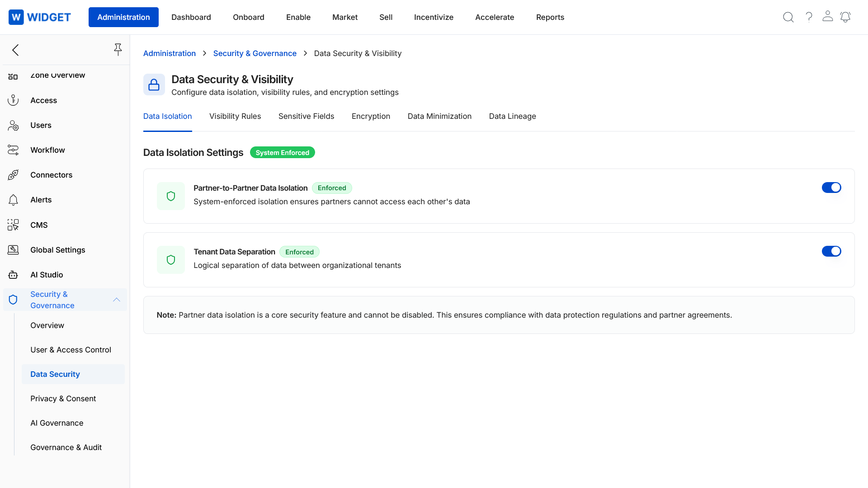Toggle Partner-to-Partner Data Isolation switch

[831, 188]
